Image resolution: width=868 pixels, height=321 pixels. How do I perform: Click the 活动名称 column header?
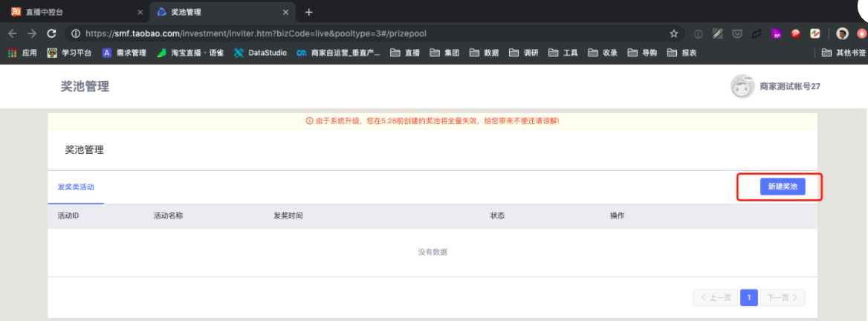click(x=168, y=215)
